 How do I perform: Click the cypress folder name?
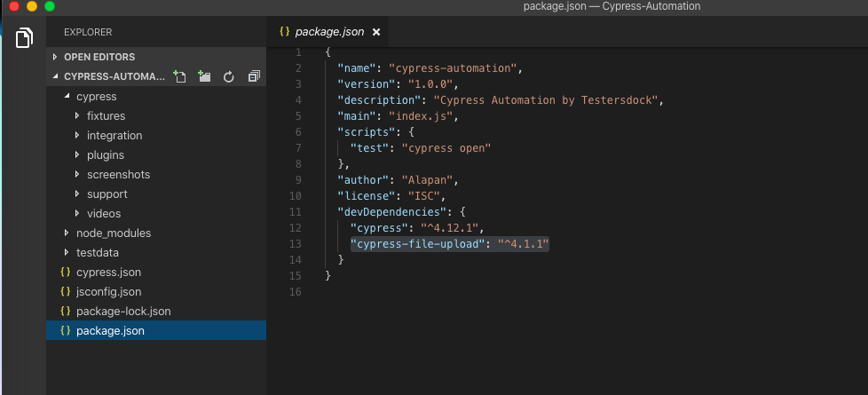tap(97, 97)
